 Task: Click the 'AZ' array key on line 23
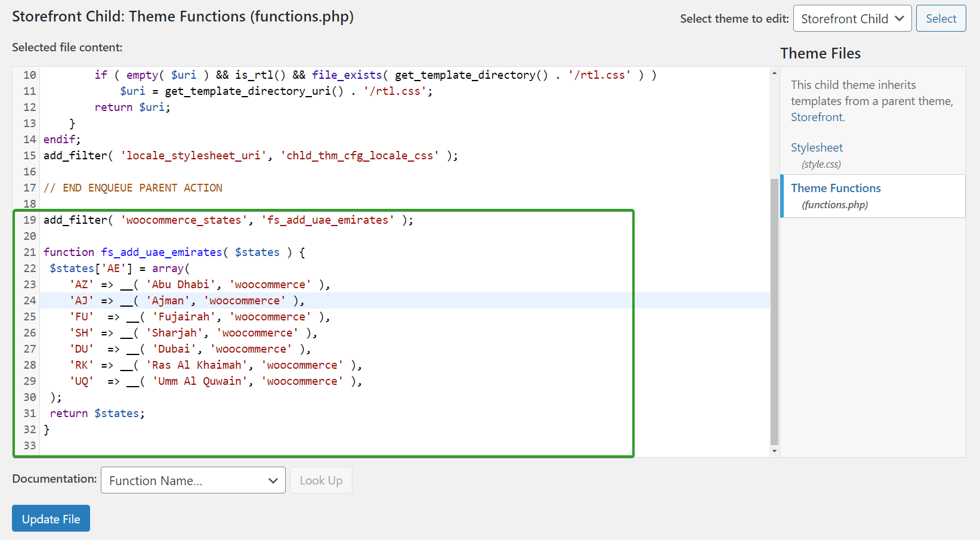tap(82, 284)
